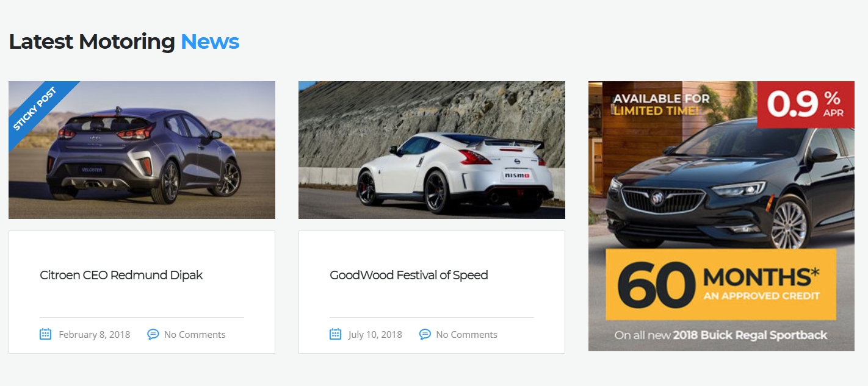Open the Citroen CEO Redmund Dipak article
The image size is (868, 386).
click(121, 275)
